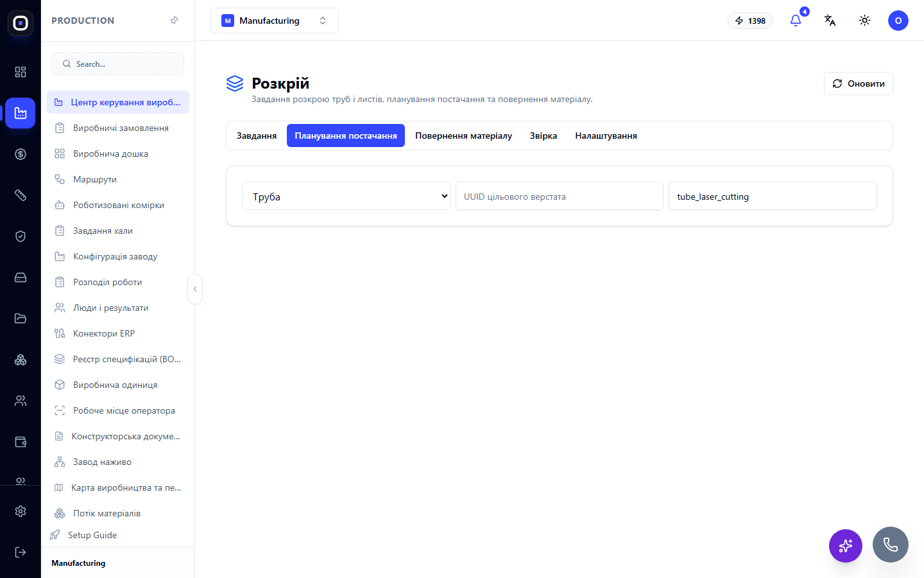The image size is (924, 578).
Task: Go to Маршрути in sidebar
Action: 117,179
